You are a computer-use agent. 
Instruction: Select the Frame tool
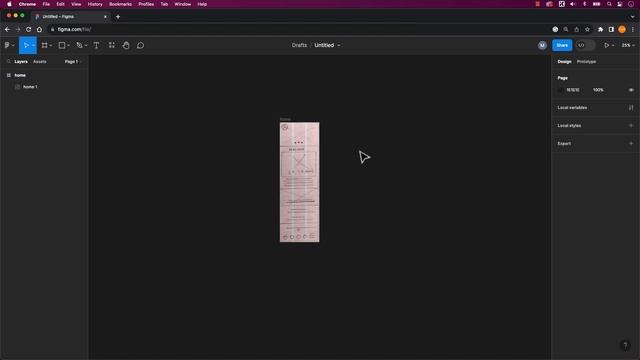tap(44, 45)
